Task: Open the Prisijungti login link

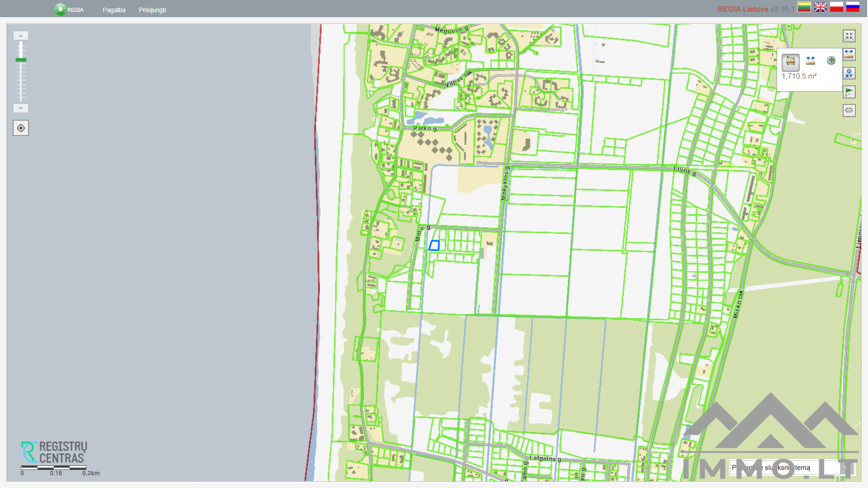Action: 152,10
